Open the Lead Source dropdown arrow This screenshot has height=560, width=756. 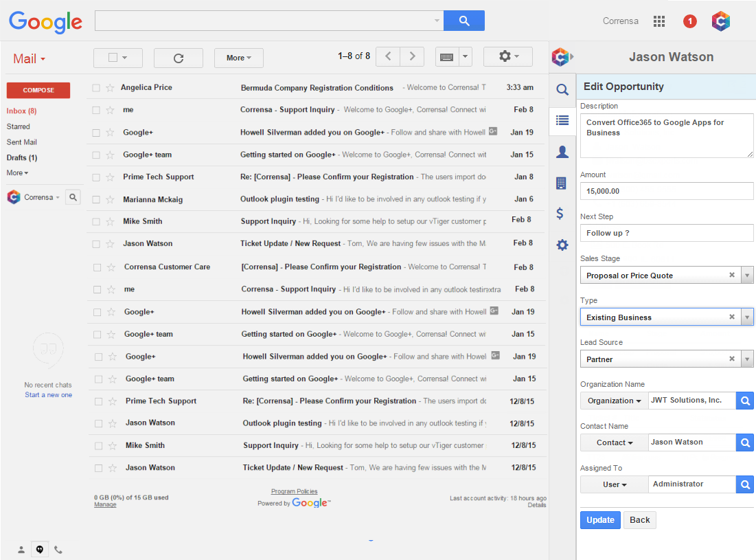[747, 359]
